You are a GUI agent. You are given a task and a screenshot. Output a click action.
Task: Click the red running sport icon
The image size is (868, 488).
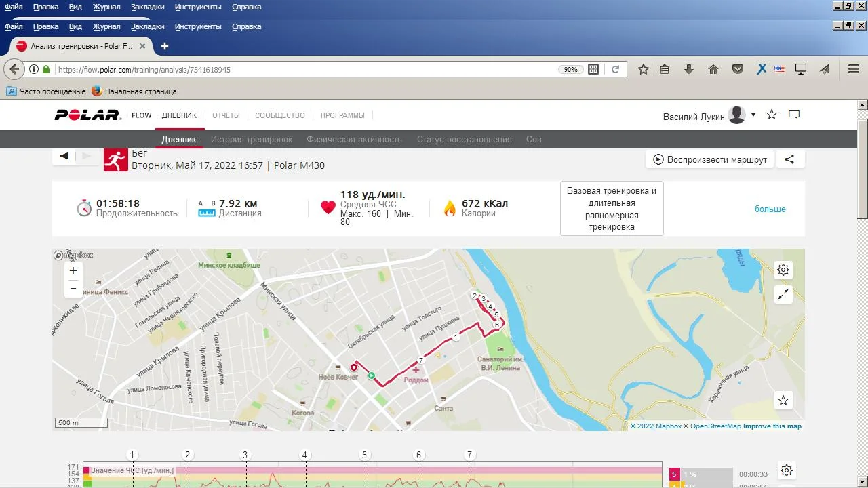pos(116,160)
